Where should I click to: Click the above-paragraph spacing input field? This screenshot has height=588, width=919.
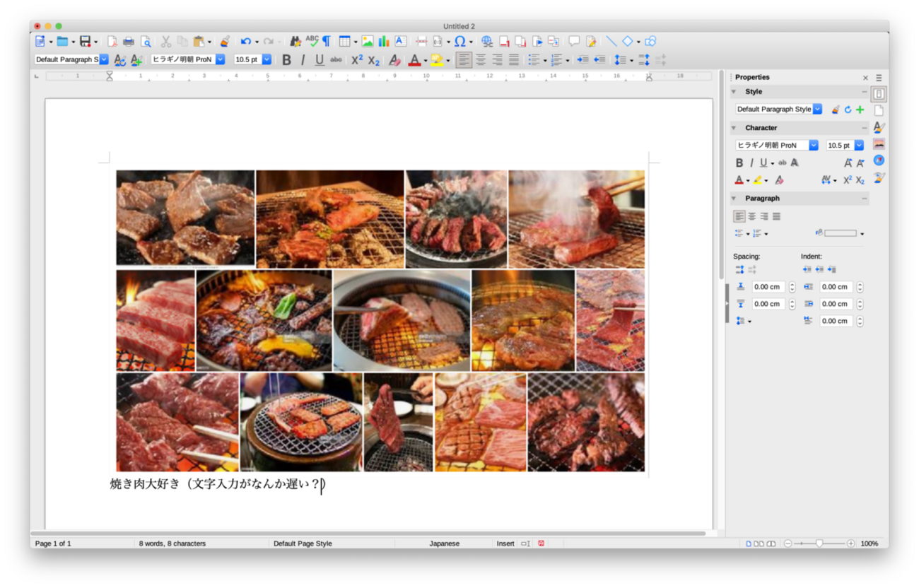(x=768, y=287)
